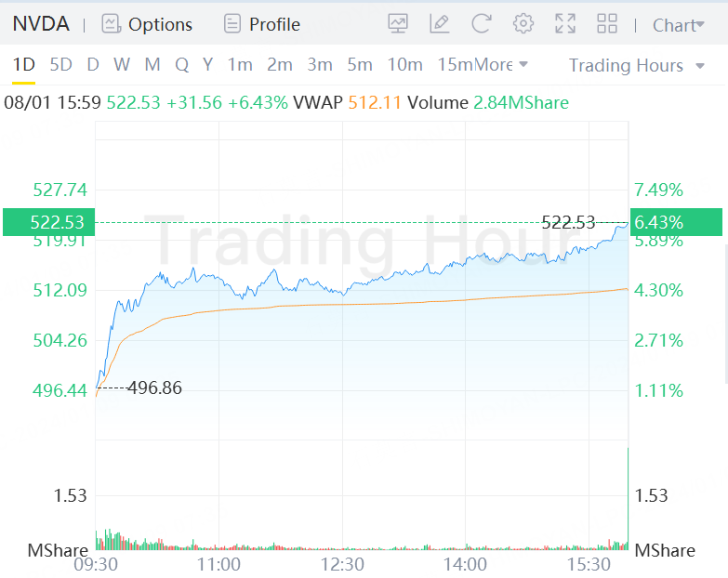This screenshot has height=578, width=728.
Task: Expand chart to full screen
Action: (565, 24)
